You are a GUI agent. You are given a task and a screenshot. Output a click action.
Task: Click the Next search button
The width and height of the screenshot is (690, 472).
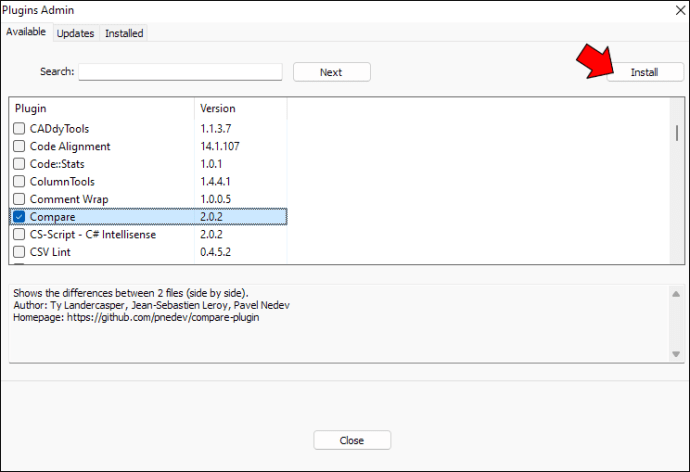[x=332, y=72]
